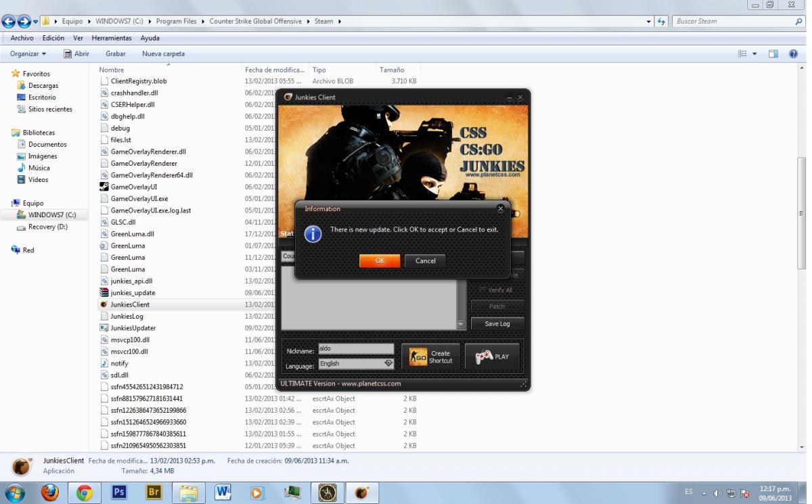Click OK in the Information dialog
Image resolution: width=812 pixels, height=504 pixels.
(x=380, y=260)
